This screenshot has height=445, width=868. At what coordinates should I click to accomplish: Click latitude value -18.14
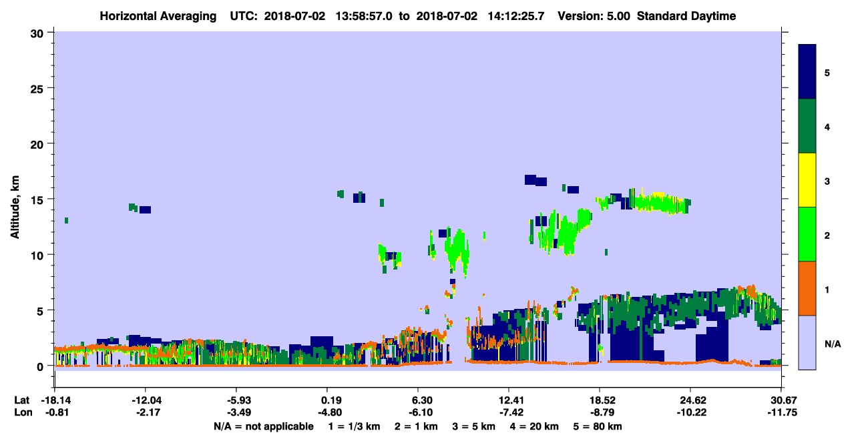[55, 400]
